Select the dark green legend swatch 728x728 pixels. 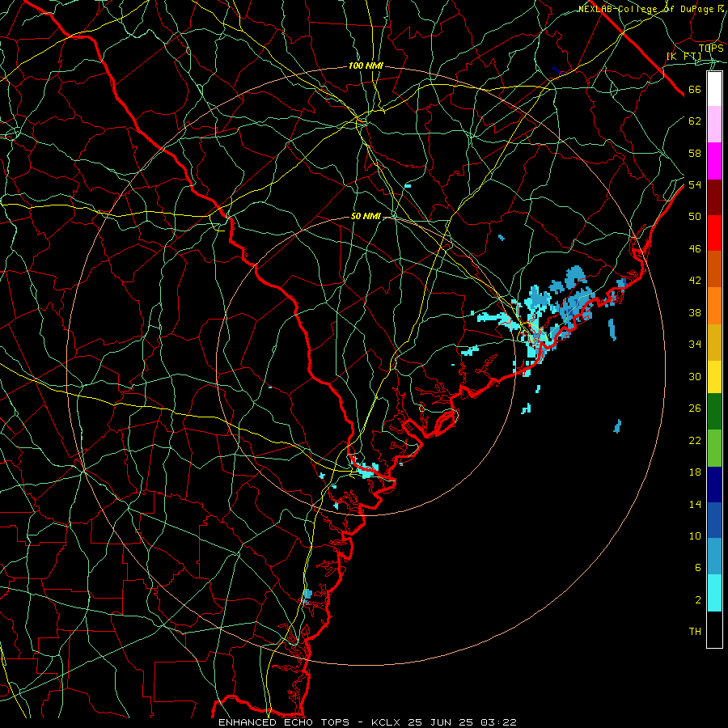714,412
